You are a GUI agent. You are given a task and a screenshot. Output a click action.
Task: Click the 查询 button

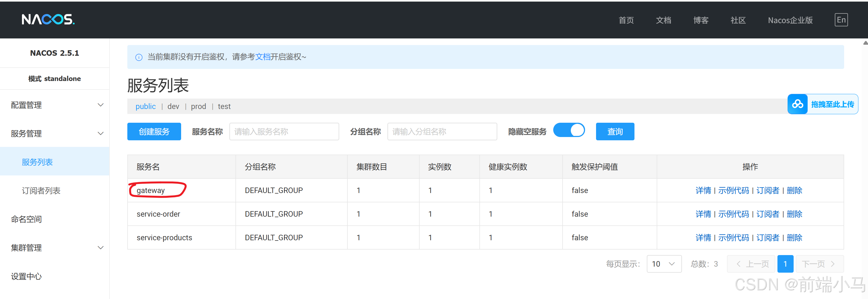click(x=615, y=132)
